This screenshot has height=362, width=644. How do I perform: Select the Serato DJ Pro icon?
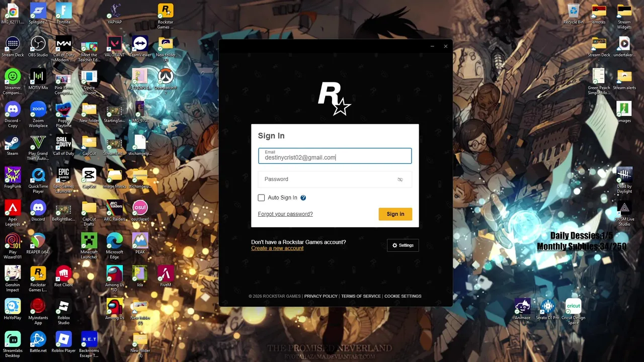coord(548,309)
